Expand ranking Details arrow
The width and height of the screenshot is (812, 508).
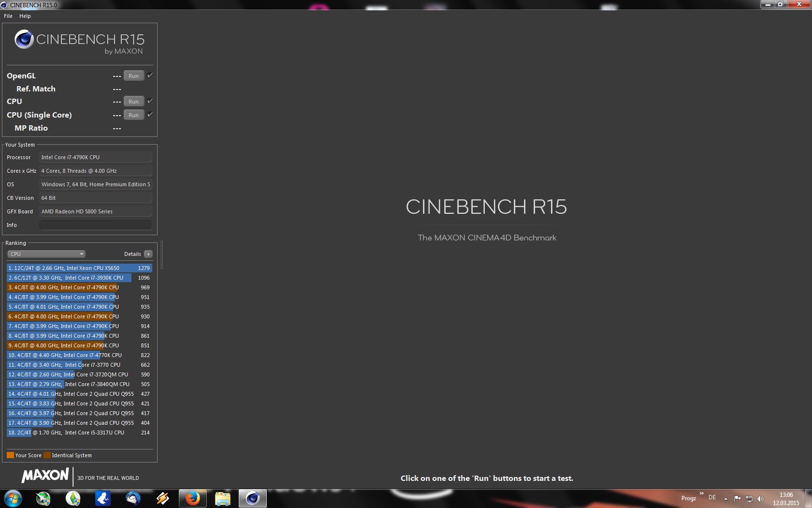148,254
